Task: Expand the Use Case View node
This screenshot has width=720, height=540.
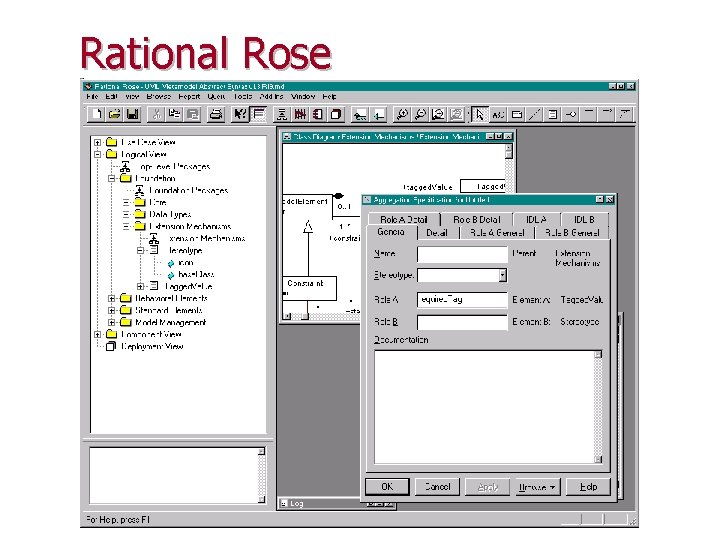Action: 97,142
